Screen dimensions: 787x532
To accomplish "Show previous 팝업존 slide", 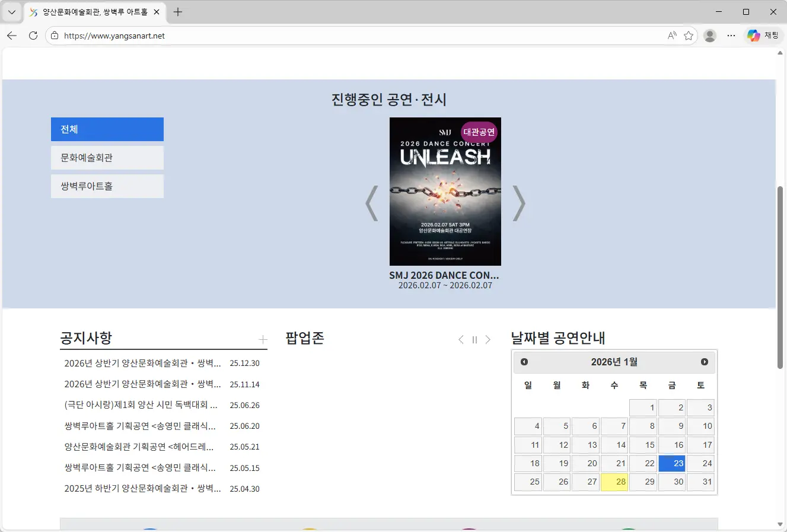I will (x=461, y=340).
